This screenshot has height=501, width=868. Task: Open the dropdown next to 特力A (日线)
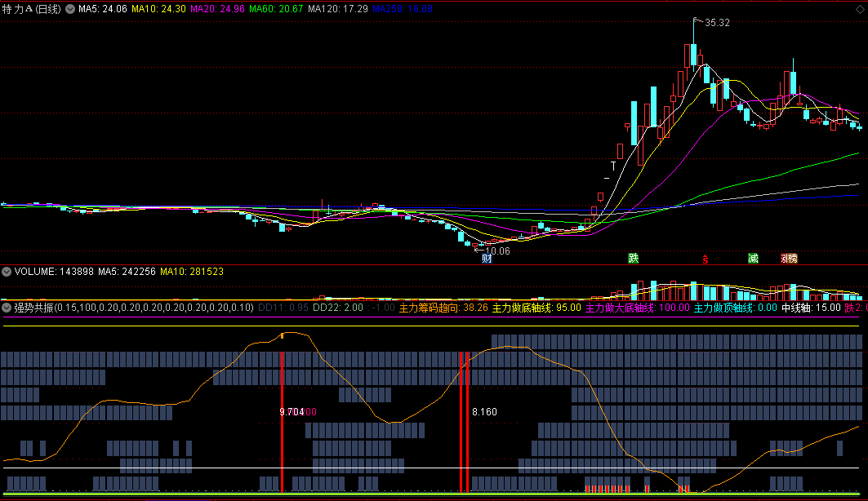click(x=70, y=9)
